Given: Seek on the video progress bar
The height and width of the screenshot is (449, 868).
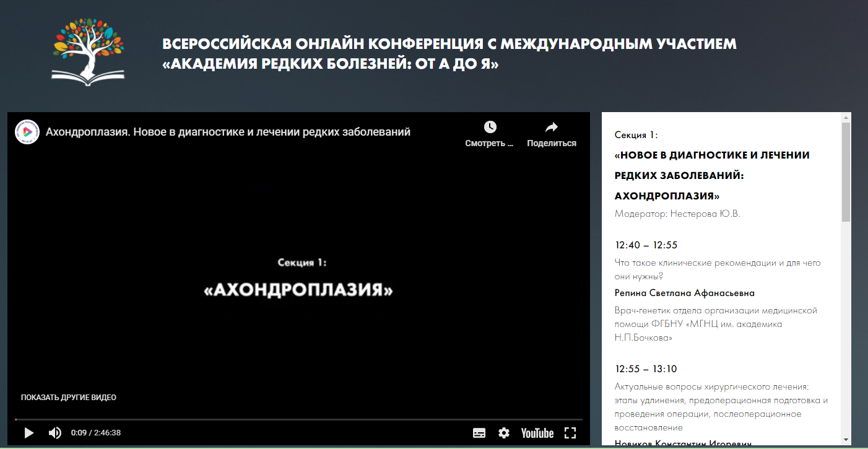Looking at the screenshot, I should [x=297, y=420].
